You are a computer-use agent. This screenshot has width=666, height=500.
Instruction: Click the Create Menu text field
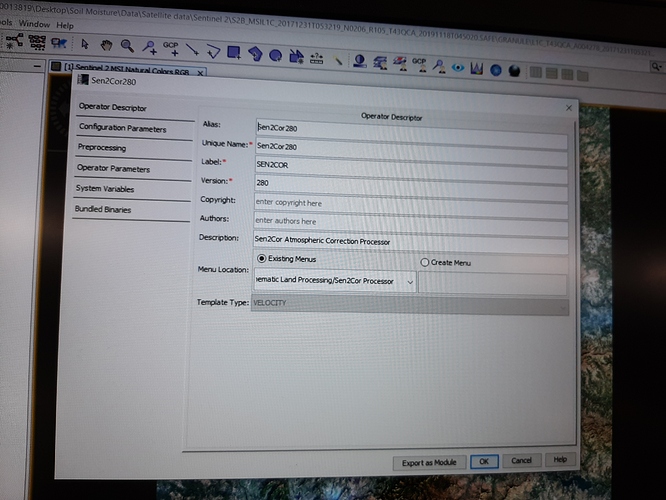492,283
